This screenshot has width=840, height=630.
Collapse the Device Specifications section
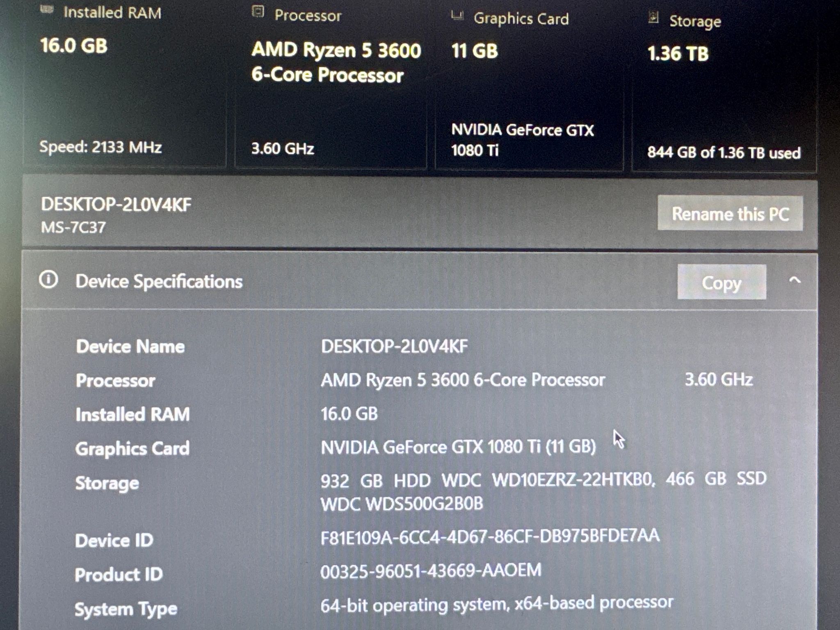coord(794,281)
